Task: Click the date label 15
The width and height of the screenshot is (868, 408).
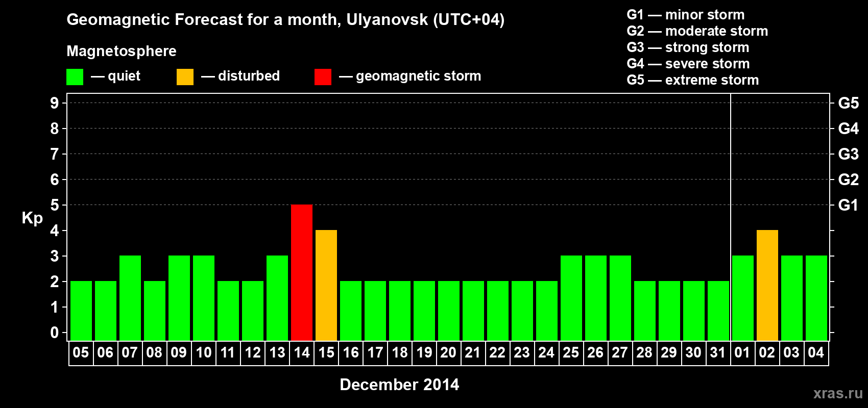Action: 326,353
